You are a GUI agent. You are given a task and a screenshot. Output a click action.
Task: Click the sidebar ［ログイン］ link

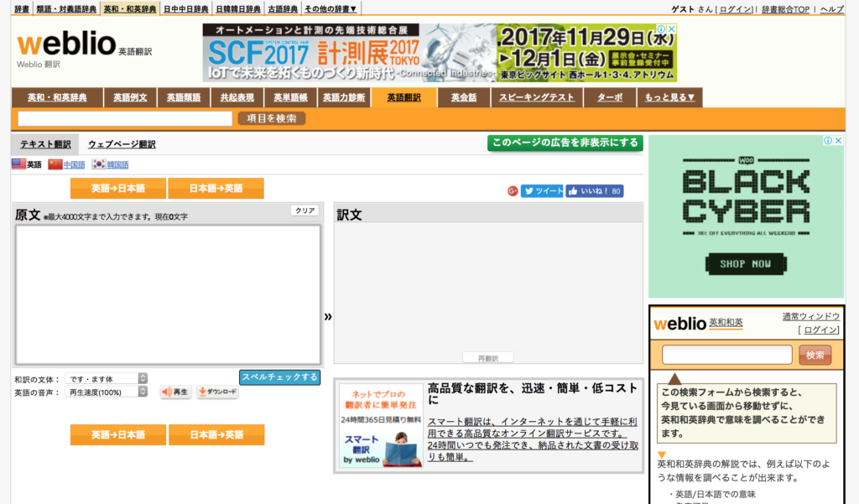[x=819, y=330]
